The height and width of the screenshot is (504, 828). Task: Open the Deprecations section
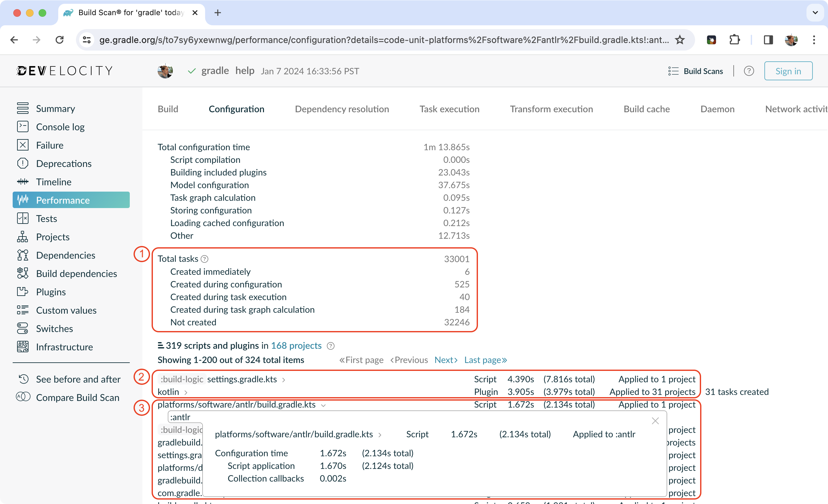click(64, 163)
